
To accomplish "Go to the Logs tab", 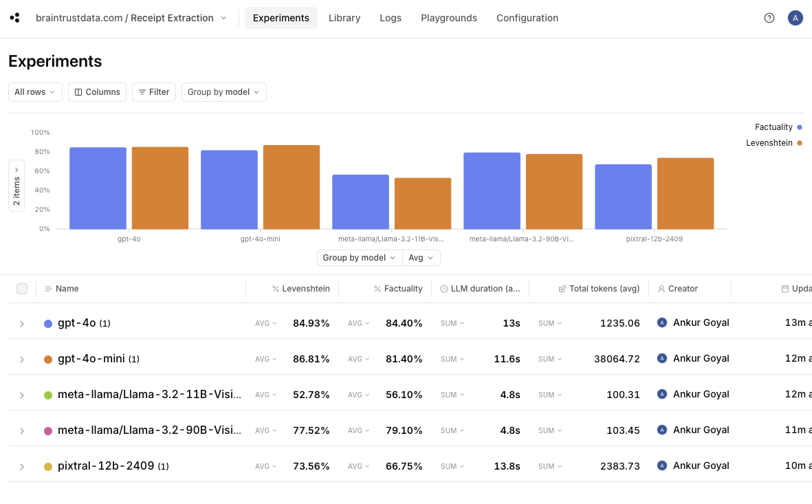I will [391, 18].
